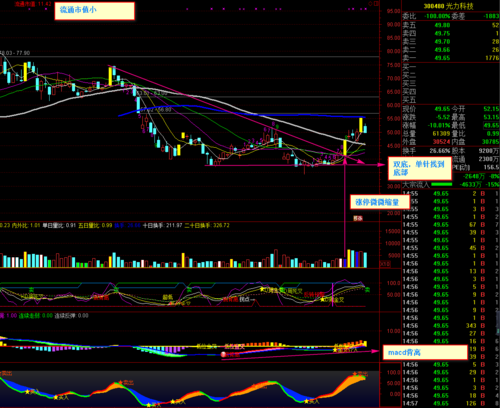Select the 卖五 49.80 order row
This screenshot has width=500, height=408.
(451, 25)
